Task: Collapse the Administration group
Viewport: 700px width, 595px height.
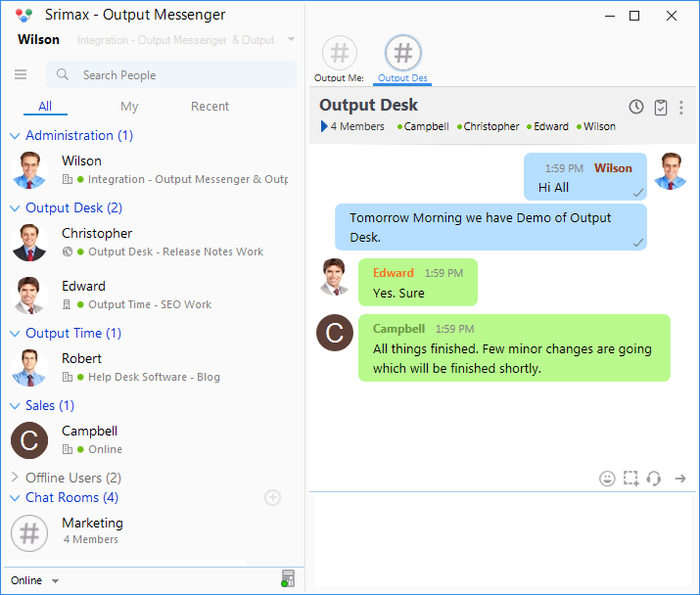Action: tap(15, 136)
